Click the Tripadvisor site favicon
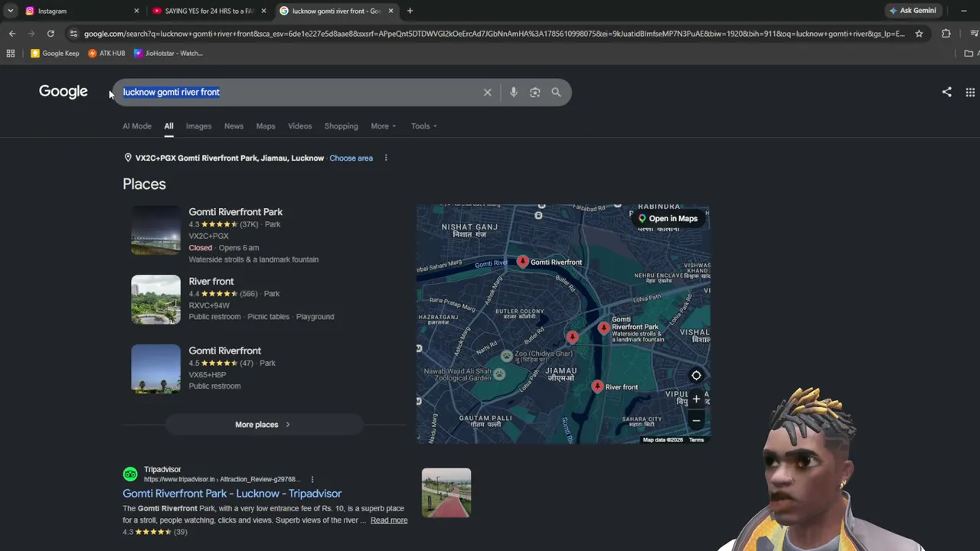The image size is (980, 551). coord(130,474)
